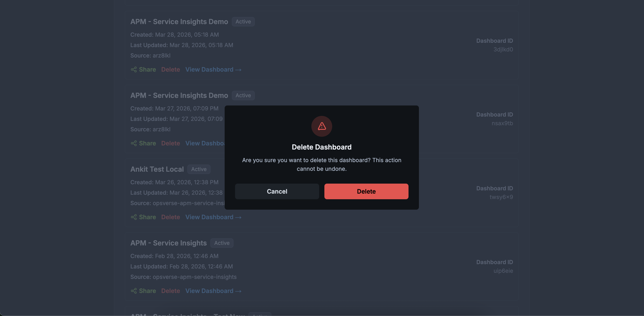Cancel the dashboard deletion

point(277,191)
